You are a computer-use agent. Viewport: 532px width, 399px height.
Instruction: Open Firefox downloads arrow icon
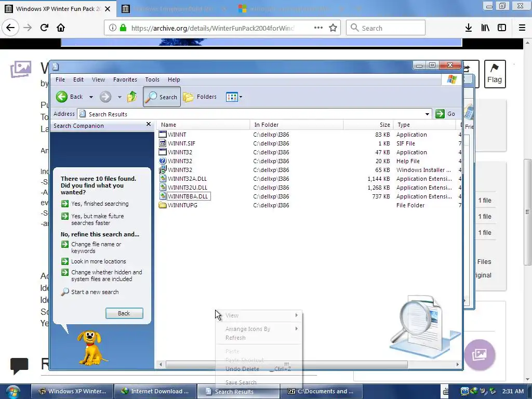pyautogui.click(x=468, y=28)
